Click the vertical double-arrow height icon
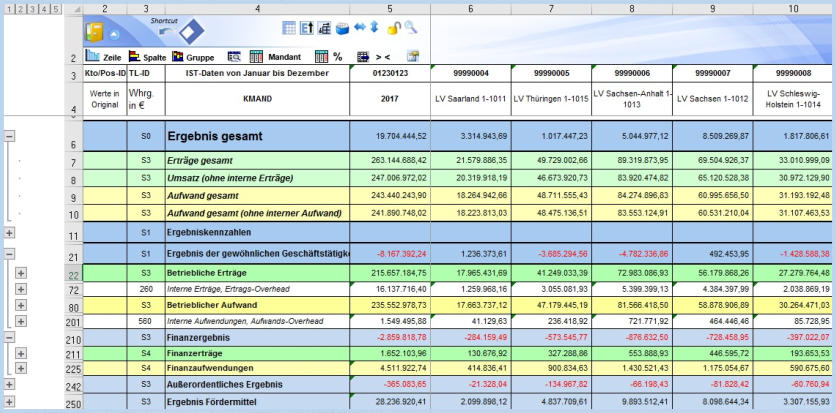Screen dimensions: 836x413 375,28
